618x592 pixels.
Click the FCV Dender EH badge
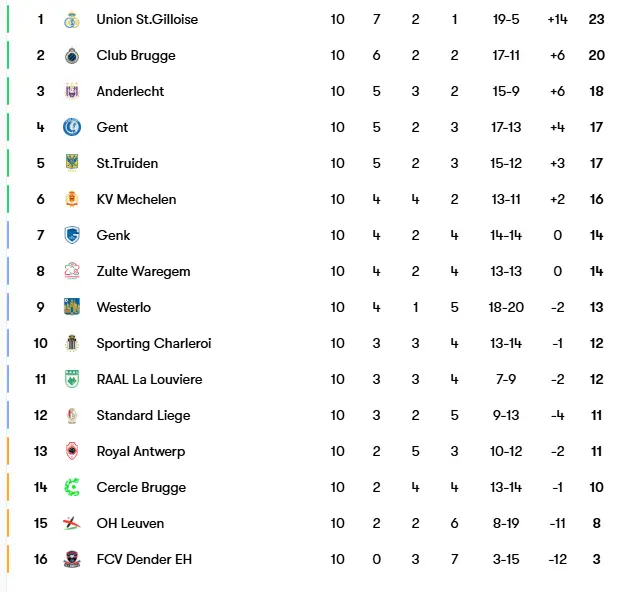(71, 560)
